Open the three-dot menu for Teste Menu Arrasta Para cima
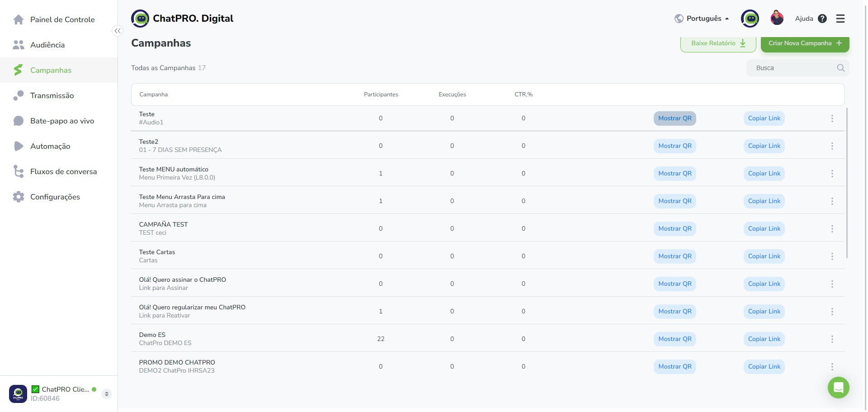This screenshot has width=868, height=412. pyautogui.click(x=832, y=201)
